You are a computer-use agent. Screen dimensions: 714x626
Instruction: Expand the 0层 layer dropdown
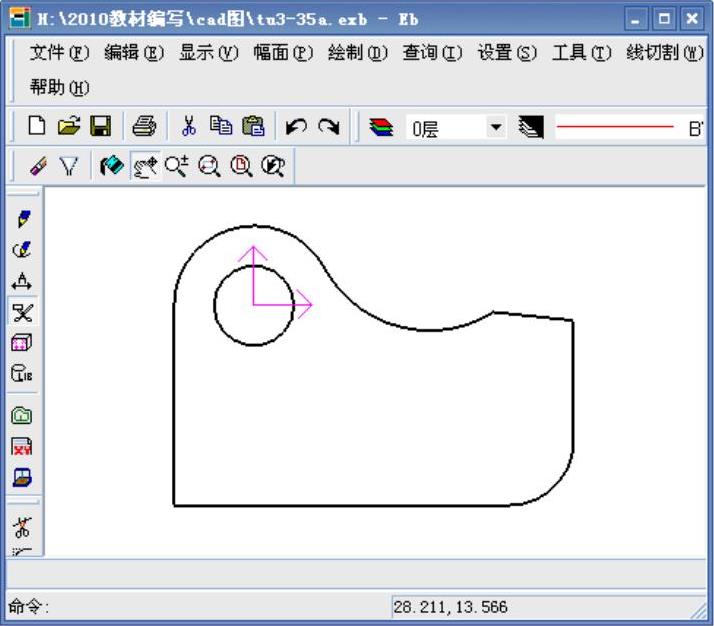496,127
